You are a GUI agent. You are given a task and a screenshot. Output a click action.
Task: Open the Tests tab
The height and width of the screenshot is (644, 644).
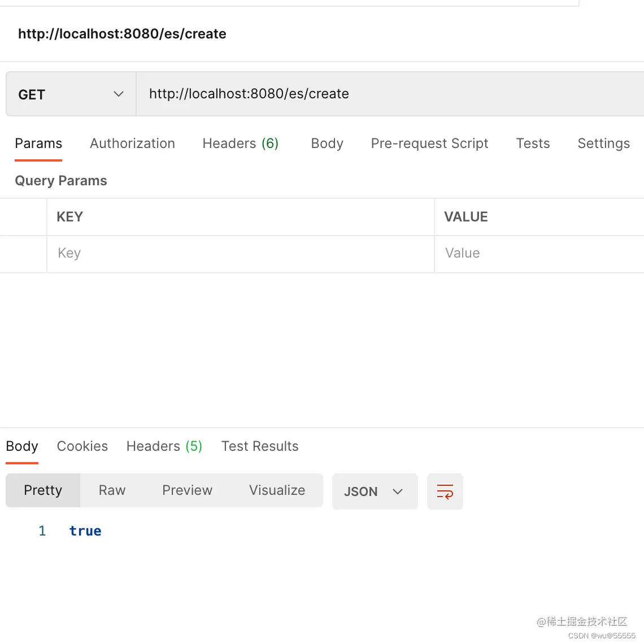[533, 143]
